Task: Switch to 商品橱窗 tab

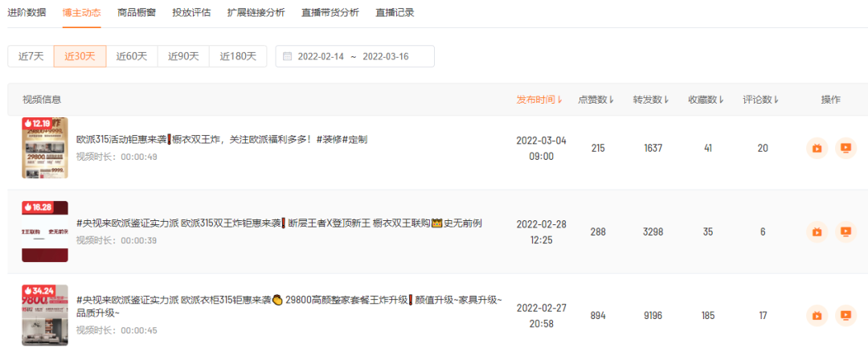Action: [x=137, y=13]
